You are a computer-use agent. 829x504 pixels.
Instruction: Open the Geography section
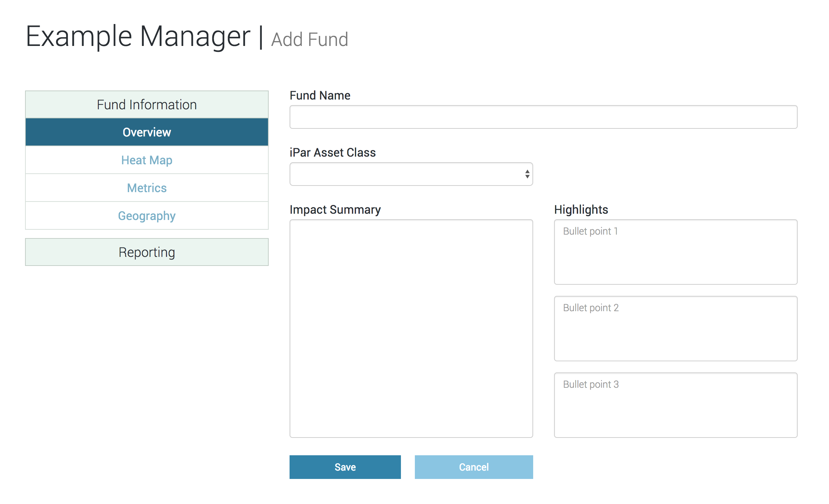tap(147, 216)
